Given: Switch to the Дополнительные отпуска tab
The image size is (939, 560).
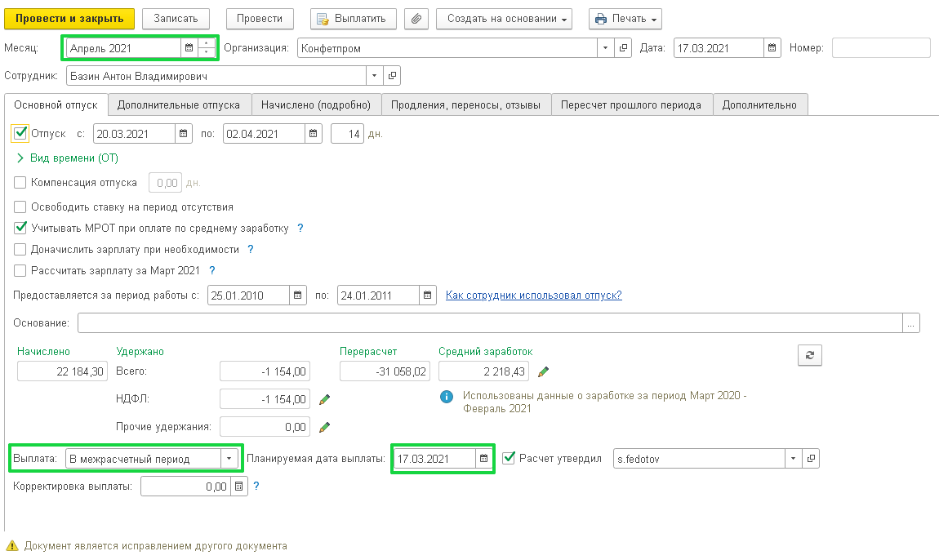Looking at the screenshot, I should point(178,104).
